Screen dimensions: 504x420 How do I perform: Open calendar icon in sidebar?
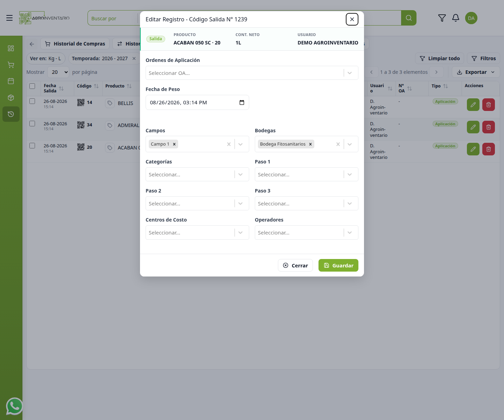(x=11, y=81)
